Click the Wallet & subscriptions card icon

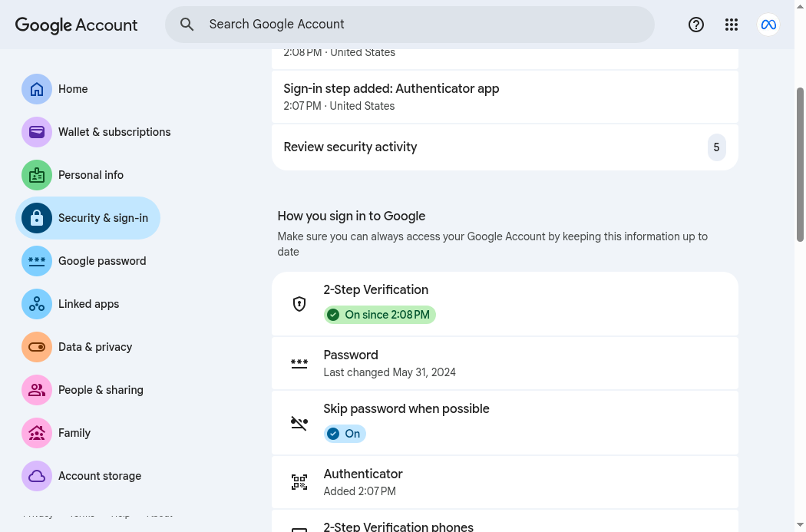coord(37,132)
